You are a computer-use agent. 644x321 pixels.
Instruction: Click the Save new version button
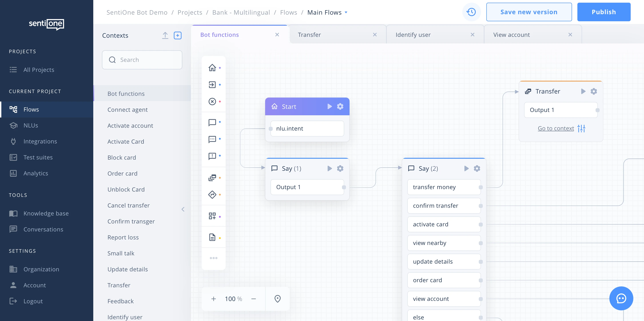pyautogui.click(x=529, y=12)
